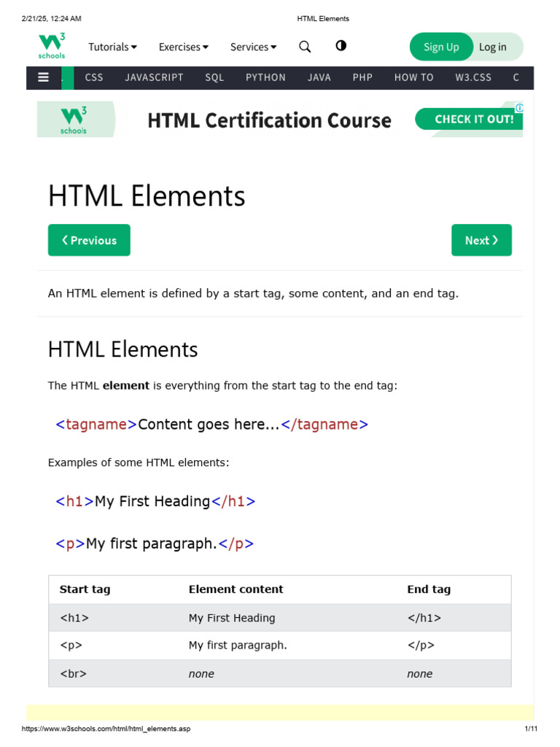Click the ad info icon

click(x=519, y=108)
